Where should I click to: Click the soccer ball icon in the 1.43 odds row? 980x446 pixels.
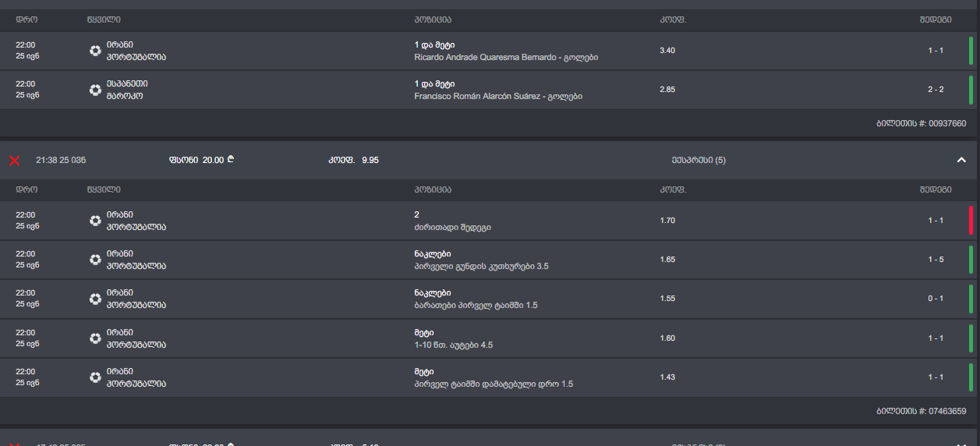click(95, 377)
